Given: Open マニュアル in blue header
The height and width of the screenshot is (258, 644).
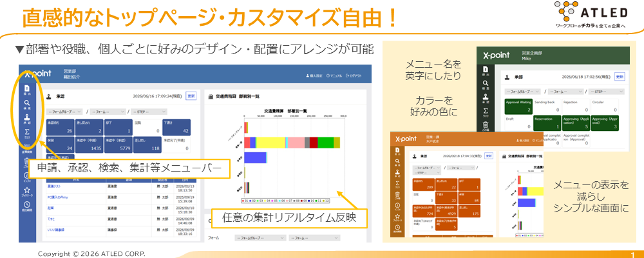Looking at the screenshot, I should pyautogui.click(x=335, y=76).
